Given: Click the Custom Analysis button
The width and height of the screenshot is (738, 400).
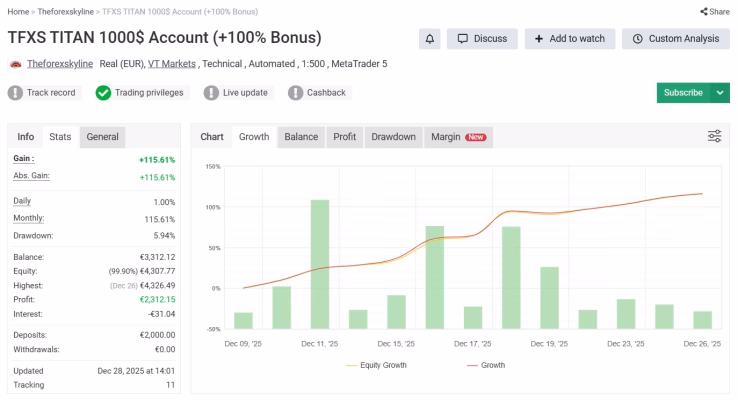Looking at the screenshot, I should coord(675,38).
